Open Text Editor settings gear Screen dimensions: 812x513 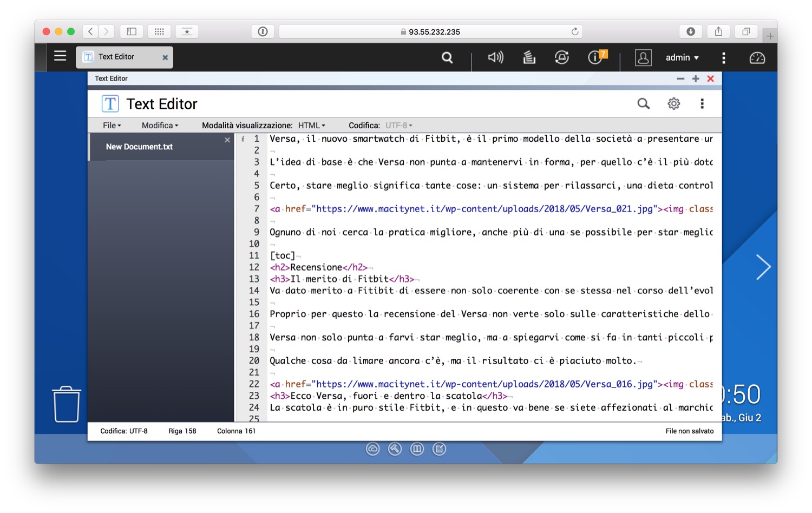(x=673, y=103)
